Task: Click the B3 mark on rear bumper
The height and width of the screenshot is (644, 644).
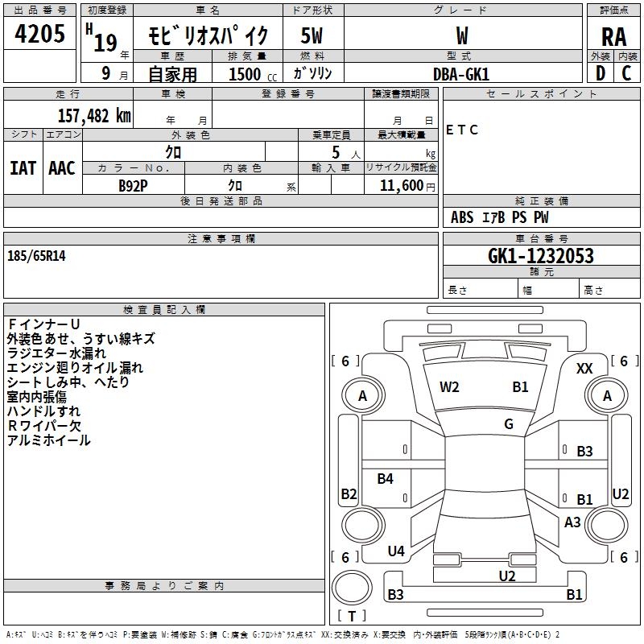Action: [395, 594]
